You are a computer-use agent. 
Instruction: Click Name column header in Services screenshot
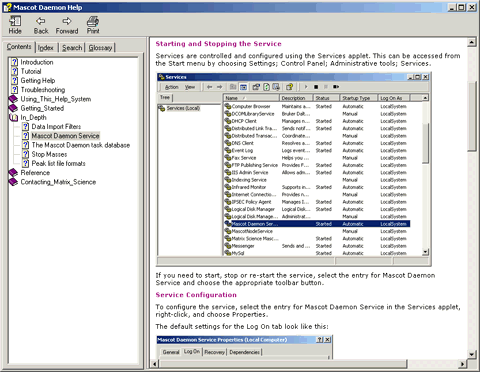pos(251,98)
